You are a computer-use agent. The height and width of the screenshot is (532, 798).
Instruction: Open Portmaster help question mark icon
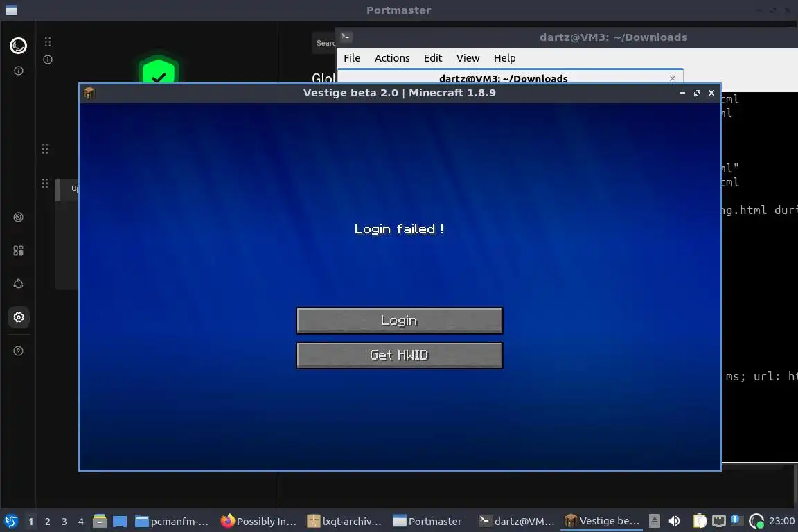coord(18,351)
